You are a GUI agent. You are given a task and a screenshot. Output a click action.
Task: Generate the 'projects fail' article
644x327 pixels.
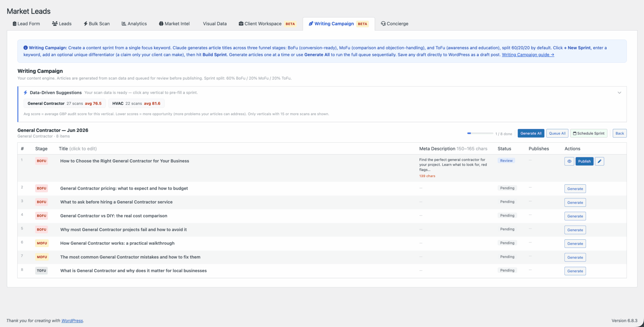pyautogui.click(x=575, y=230)
